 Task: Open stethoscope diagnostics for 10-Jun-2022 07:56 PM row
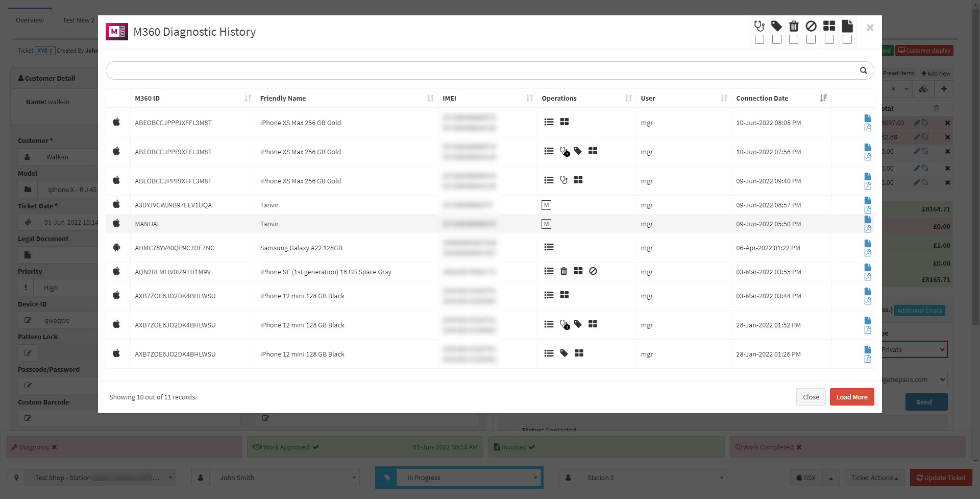tap(564, 152)
